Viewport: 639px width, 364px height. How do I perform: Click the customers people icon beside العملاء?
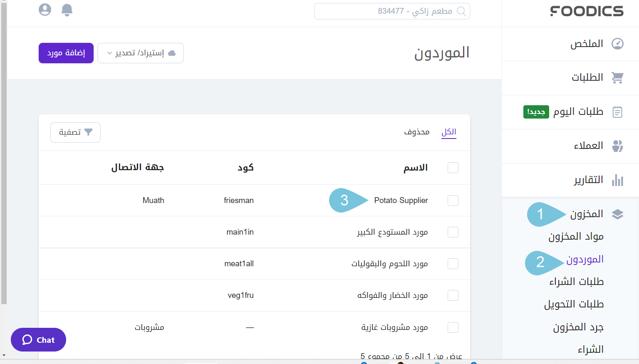617,146
